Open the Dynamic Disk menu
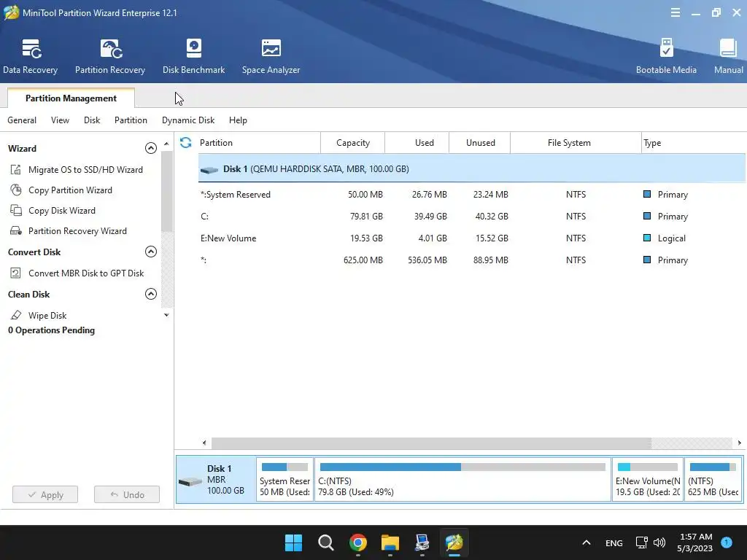The image size is (747, 560). [x=188, y=120]
